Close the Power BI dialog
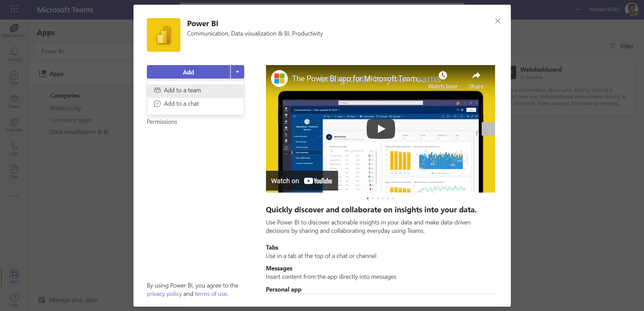Screen dimensions: 644x311 497,21
